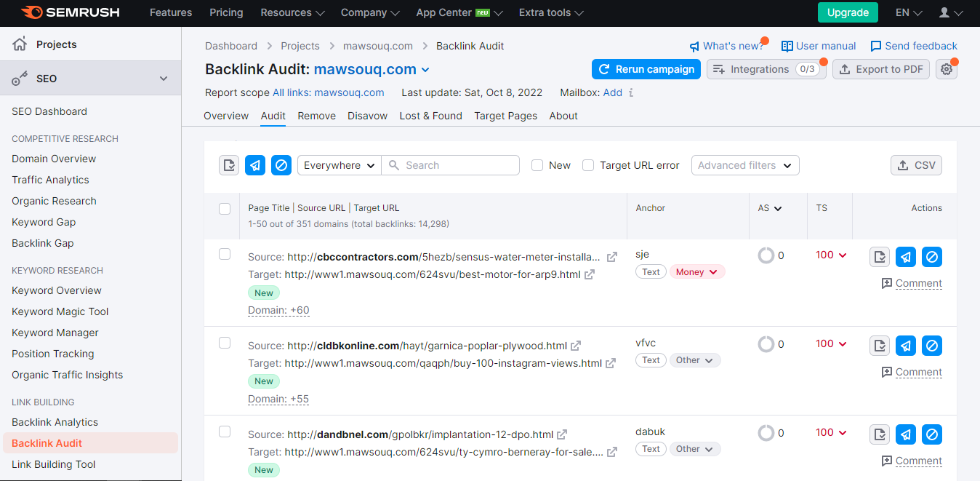The height and width of the screenshot is (481, 980).
Task: Disavow the dandbnel.com backlink
Action: click(932, 434)
